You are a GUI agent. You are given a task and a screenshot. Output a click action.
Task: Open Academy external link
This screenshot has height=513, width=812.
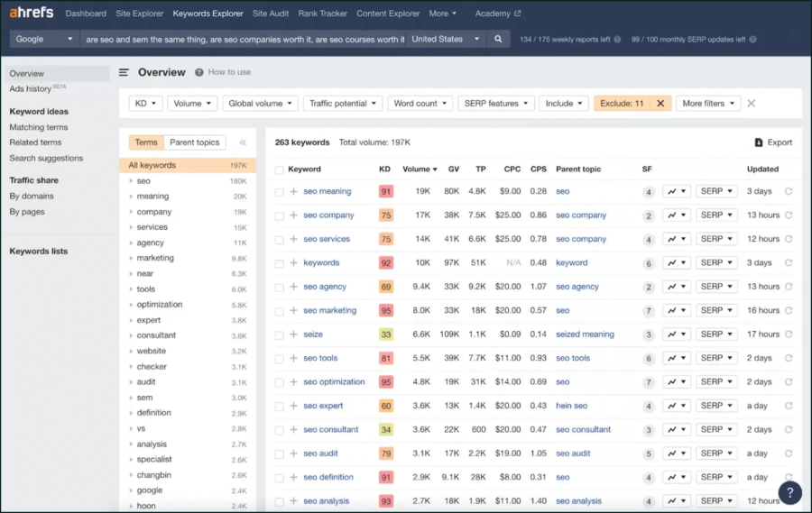[498, 14]
